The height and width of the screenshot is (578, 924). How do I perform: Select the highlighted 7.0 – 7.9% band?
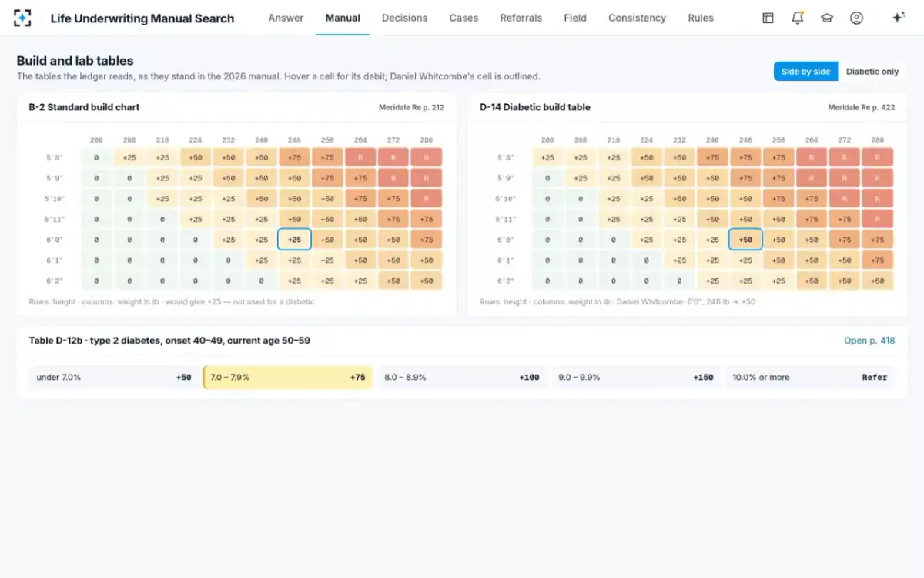tap(287, 378)
